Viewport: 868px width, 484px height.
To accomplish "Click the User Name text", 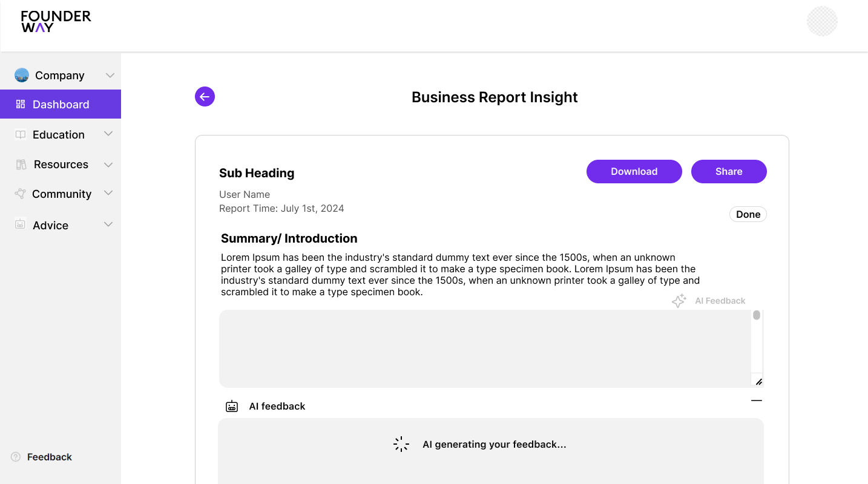I will tap(245, 194).
